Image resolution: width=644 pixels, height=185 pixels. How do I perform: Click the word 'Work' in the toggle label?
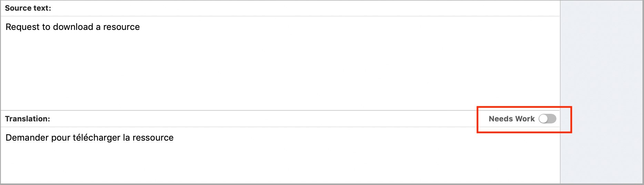coord(525,119)
